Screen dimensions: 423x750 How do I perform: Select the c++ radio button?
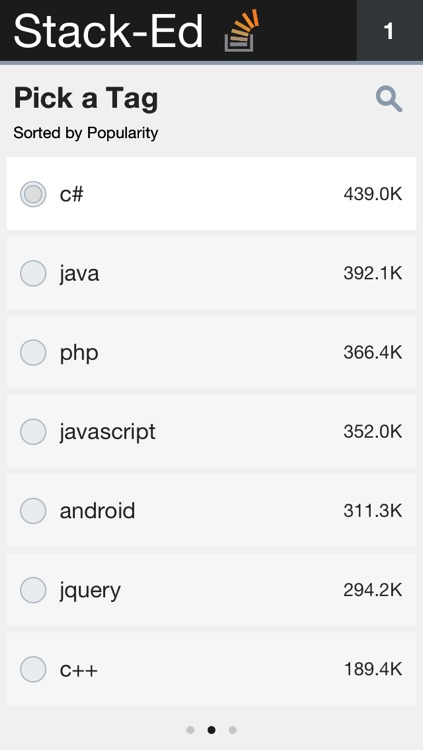(x=33, y=669)
